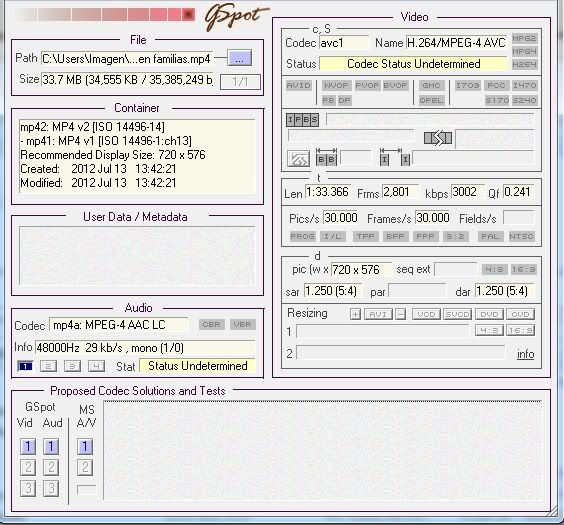Select audio stream 2 button

click(48, 366)
